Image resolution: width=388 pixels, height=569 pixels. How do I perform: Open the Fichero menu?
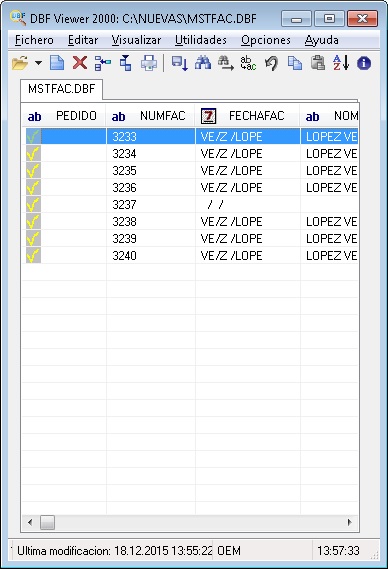(34, 40)
